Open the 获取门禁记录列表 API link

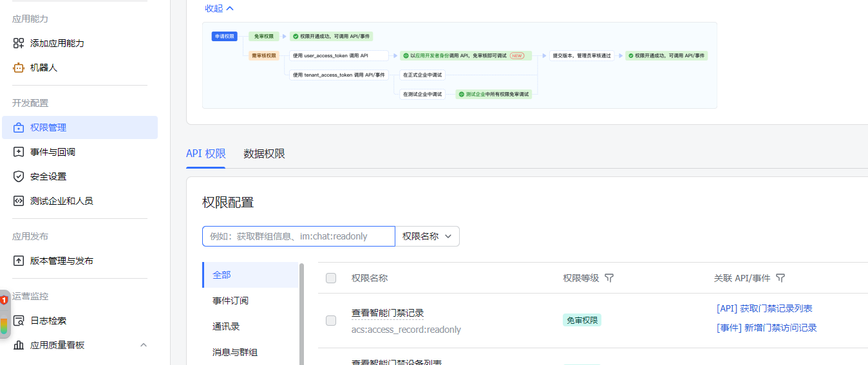(x=764, y=308)
